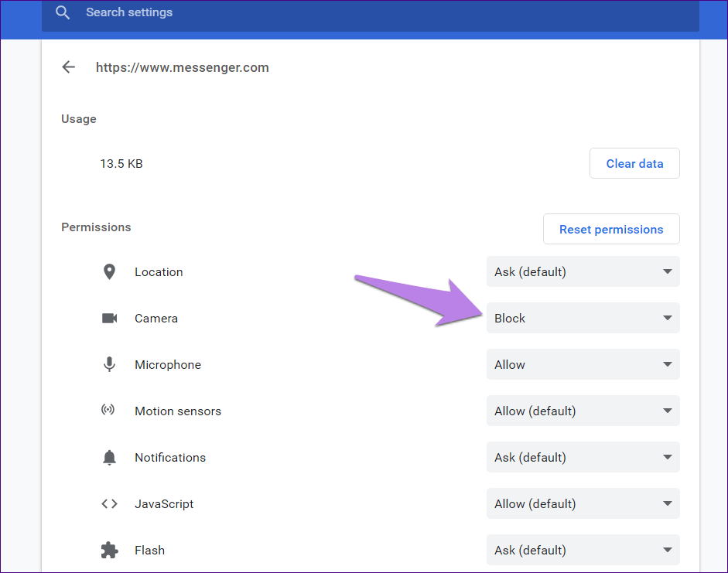728x573 pixels.
Task: Open the Camera dropdown set to Block
Action: [583, 319]
